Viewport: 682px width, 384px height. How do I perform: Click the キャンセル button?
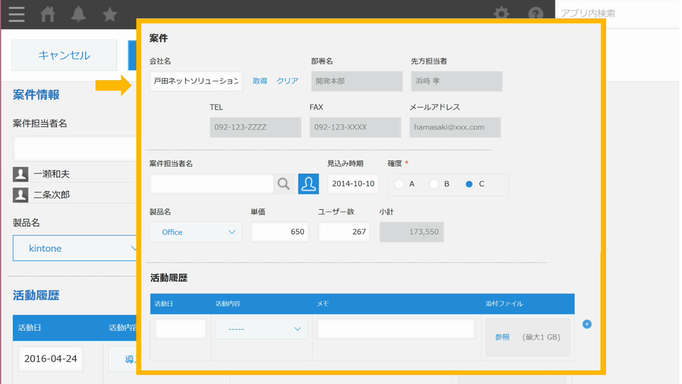pos(64,55)
